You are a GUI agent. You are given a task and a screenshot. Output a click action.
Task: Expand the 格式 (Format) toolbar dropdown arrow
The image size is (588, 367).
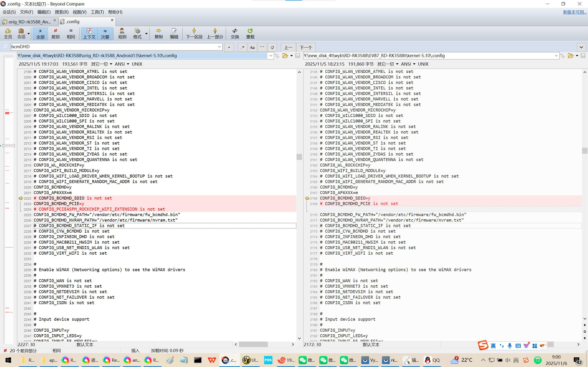pos(146,33)
